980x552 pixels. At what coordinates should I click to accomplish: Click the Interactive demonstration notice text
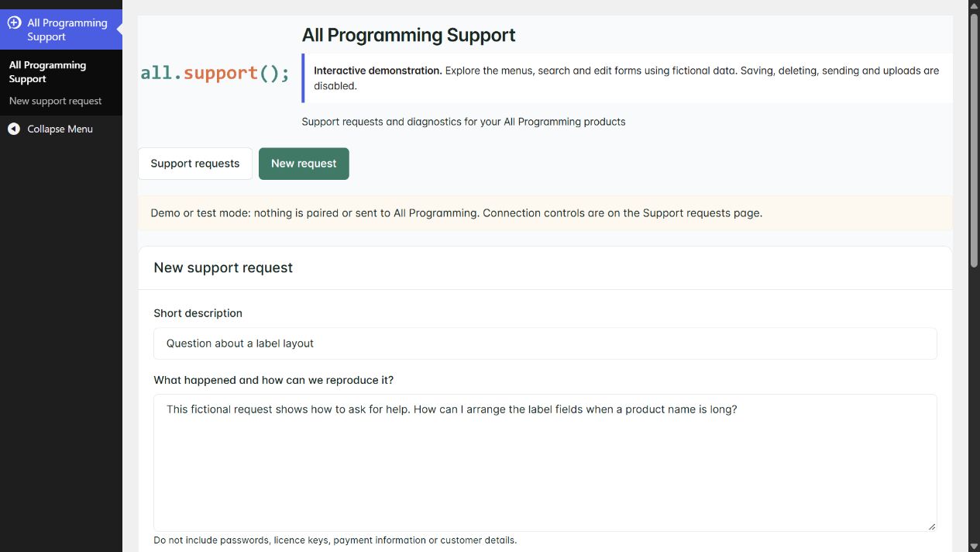click(627, 78)
